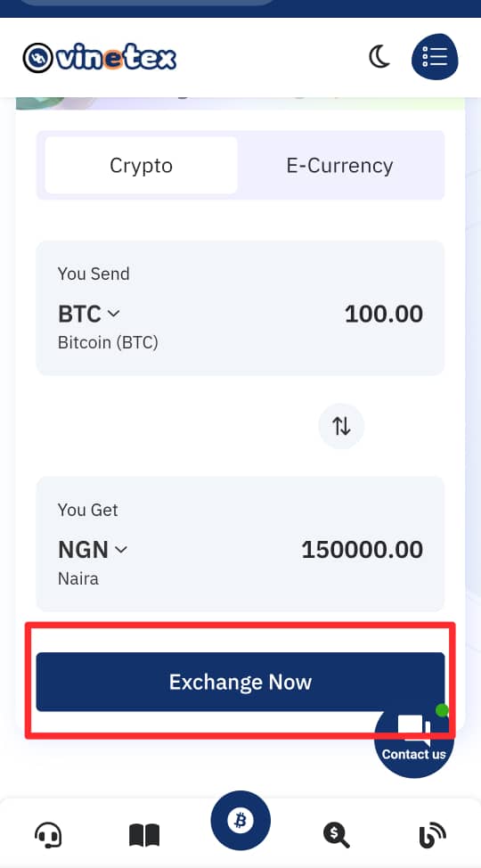This screenshot has height=868, width=481.
Task: Open the book icon in bottom navigation
Action: (144, 835)
